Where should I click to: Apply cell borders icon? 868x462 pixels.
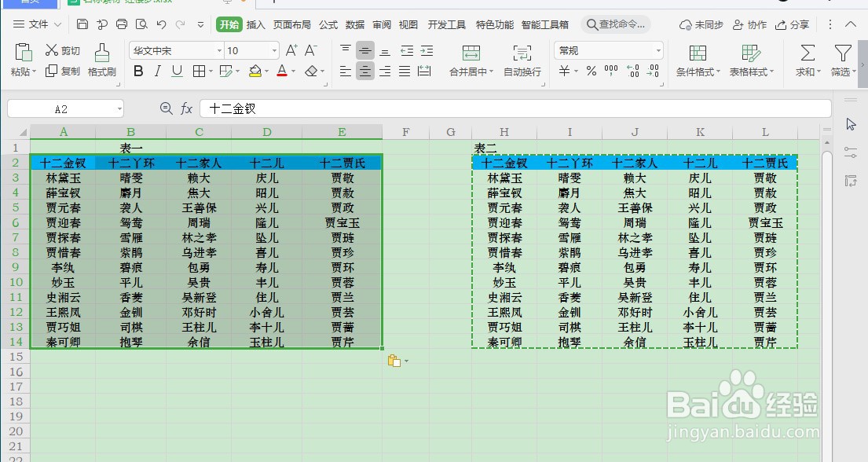coord(199,71)
